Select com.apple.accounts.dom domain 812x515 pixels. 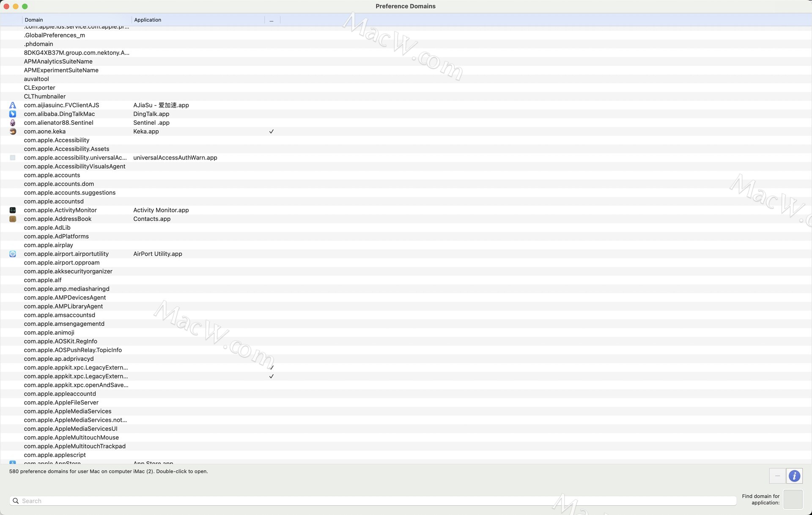(x=59, y=184)
